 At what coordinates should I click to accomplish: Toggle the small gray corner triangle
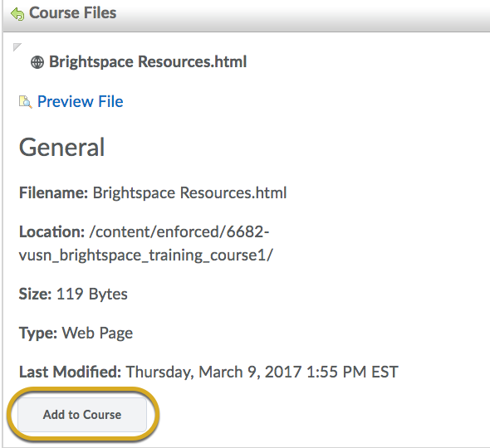click(17, 46)
